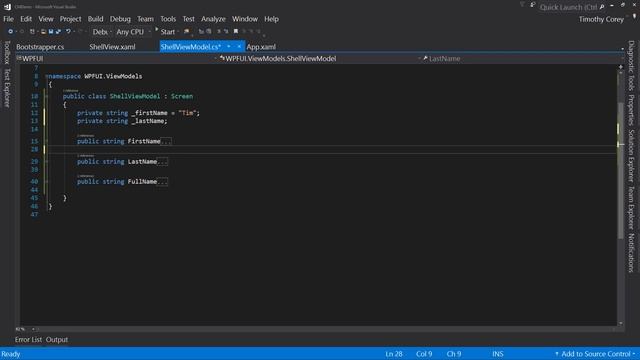The width and height of the screenshot is (640, 360).
Task: Click the Save file icon
Action: coord(51,31)
